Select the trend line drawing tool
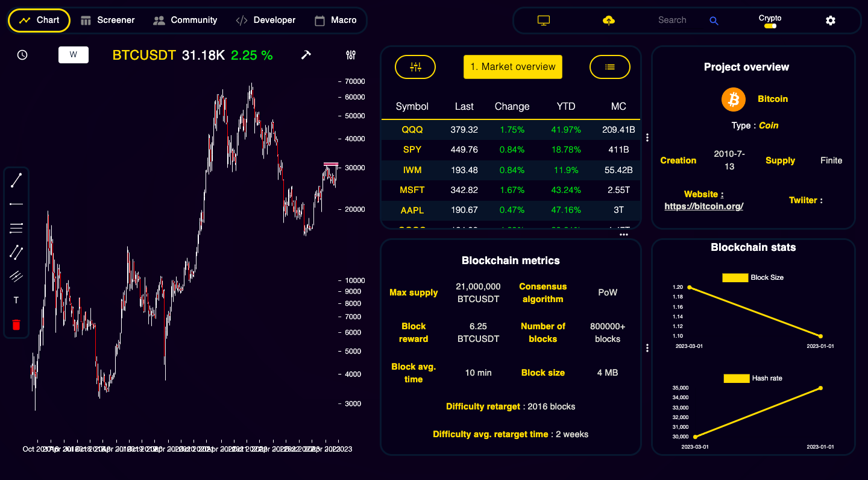The height and width of the screenshot is (480, 868). tap(16, 180)
